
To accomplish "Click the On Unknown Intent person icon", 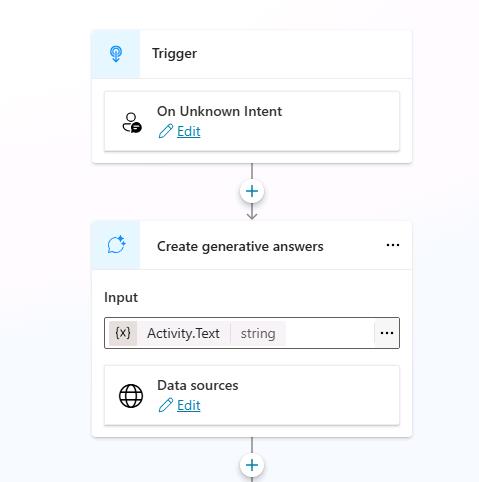I will (x=132, y=123).
